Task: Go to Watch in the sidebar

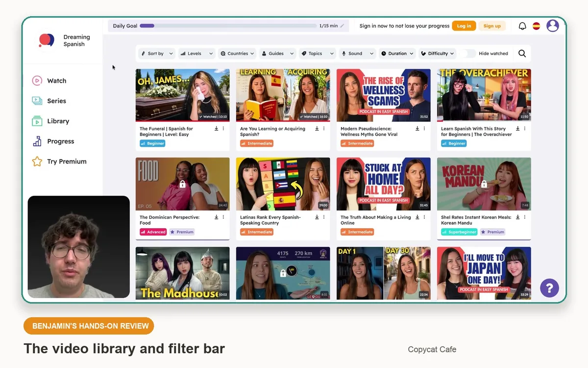Action: click(49, 80)
